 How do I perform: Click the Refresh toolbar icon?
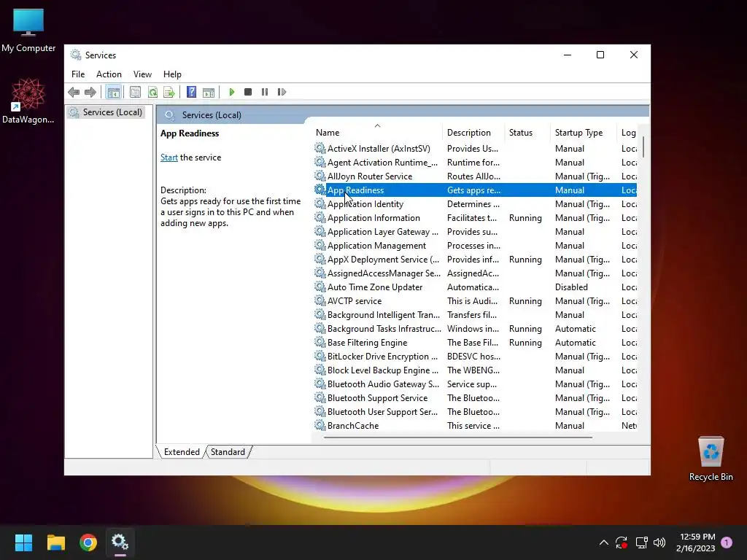click(152, 92)
